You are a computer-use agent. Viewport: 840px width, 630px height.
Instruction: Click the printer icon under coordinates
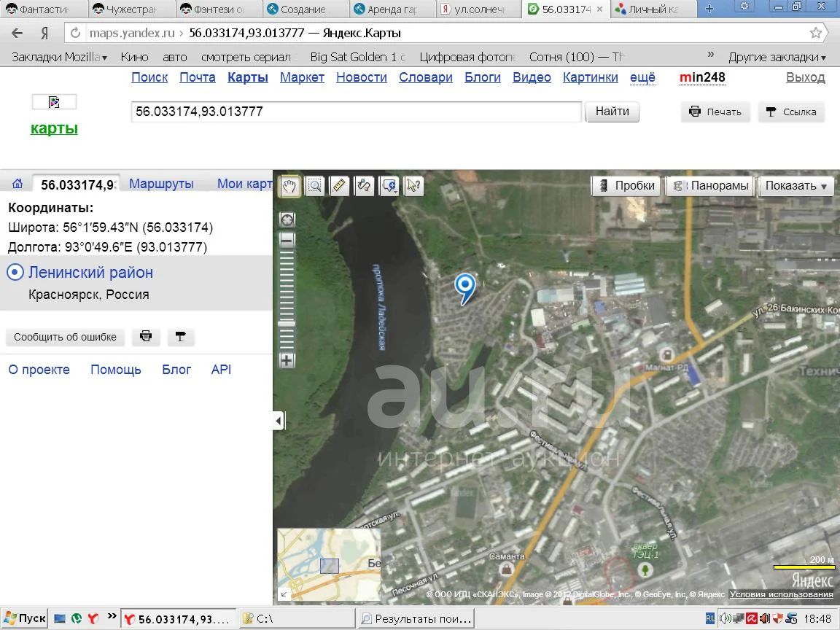coord(146,336)
